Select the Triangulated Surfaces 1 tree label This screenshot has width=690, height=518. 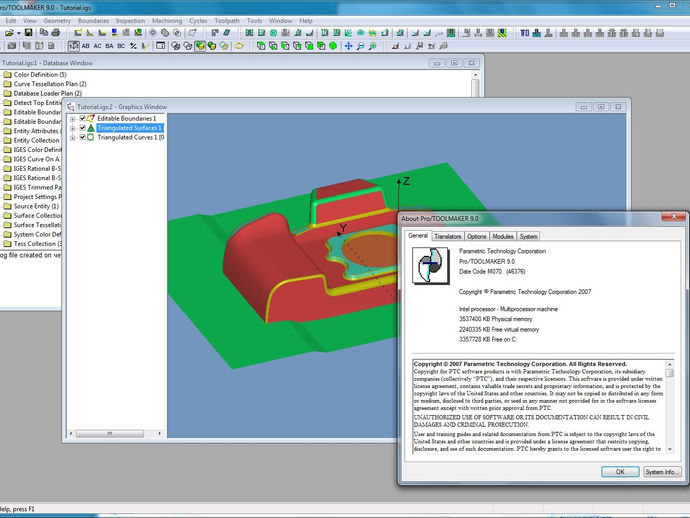click(130, 128)
